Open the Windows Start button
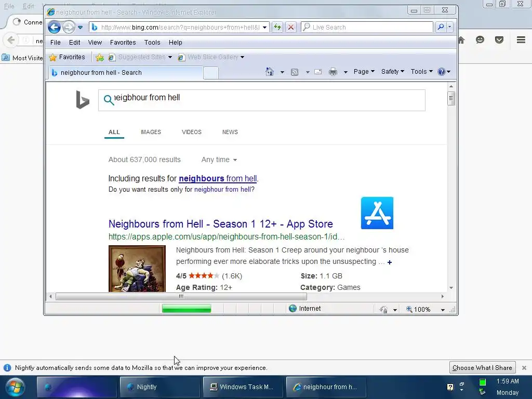This screenshot has height=399, width=532. 15,387
